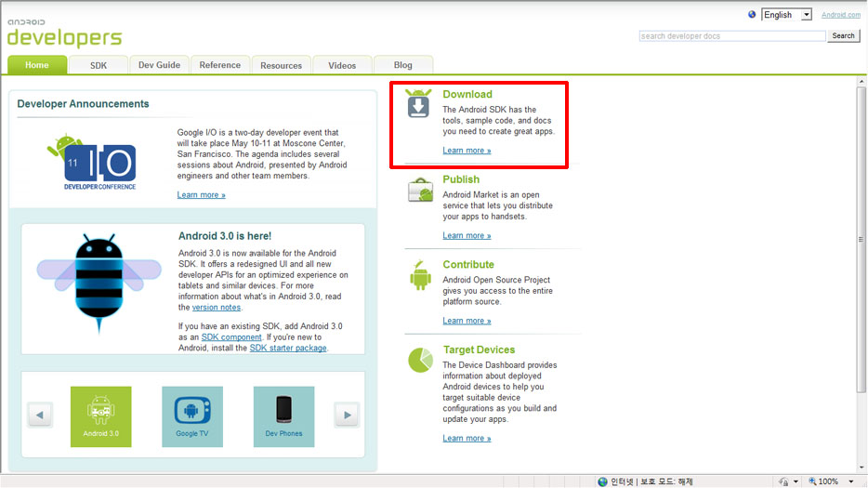Click the internet zone globe in status bar
Screen dimensions: 868x488
click(x=602, y=481)
